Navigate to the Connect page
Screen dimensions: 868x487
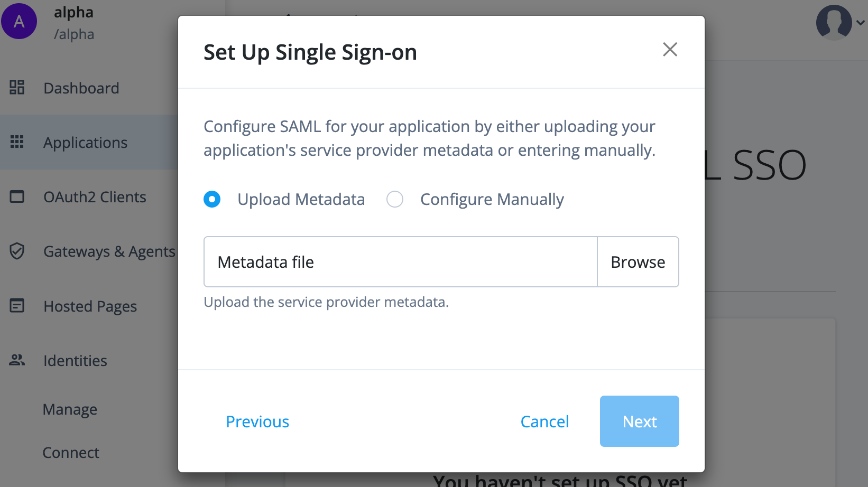point(71,452)
